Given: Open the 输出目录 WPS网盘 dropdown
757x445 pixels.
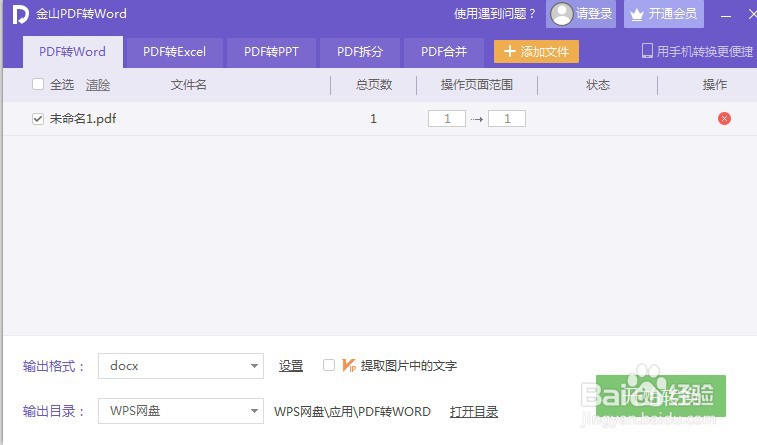Looking at the screenshot, I should tap(181, 411).
